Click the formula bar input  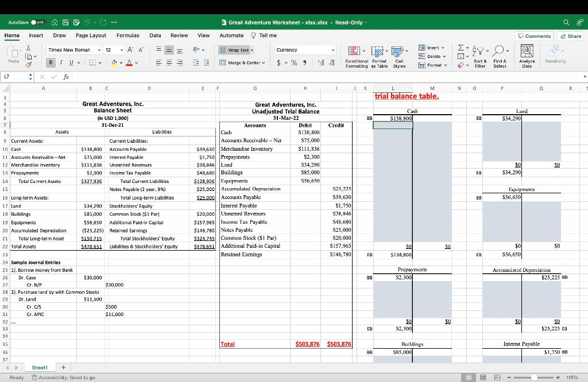(x=326, y=76)
